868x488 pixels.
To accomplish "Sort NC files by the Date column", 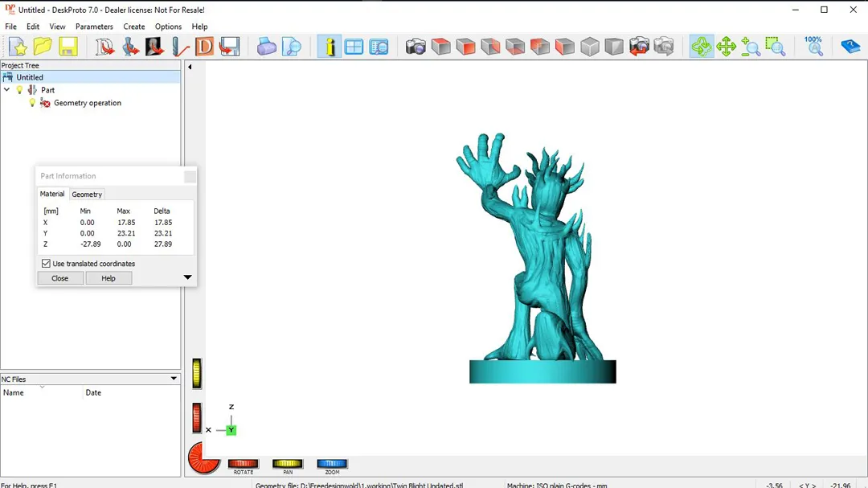I will [93, 392].
